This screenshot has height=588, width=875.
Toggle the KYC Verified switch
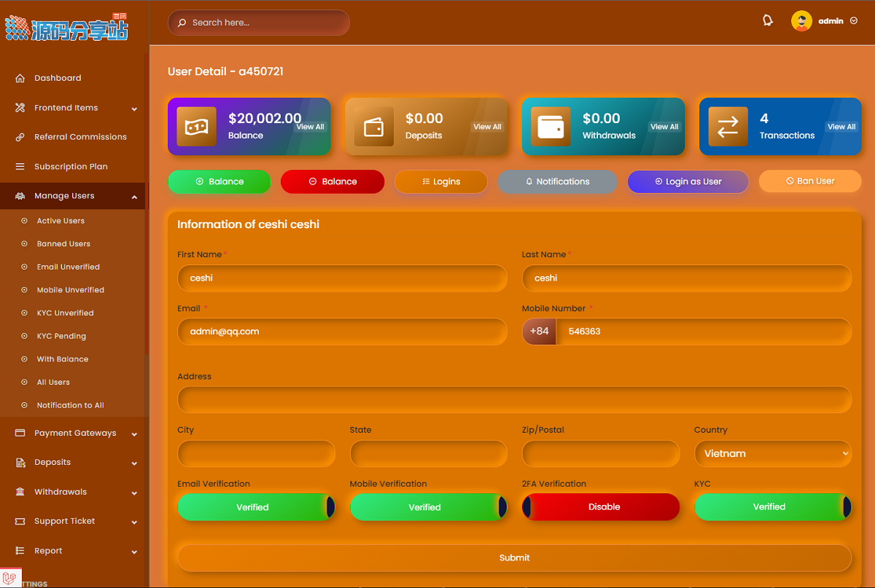tap(773, 507)
